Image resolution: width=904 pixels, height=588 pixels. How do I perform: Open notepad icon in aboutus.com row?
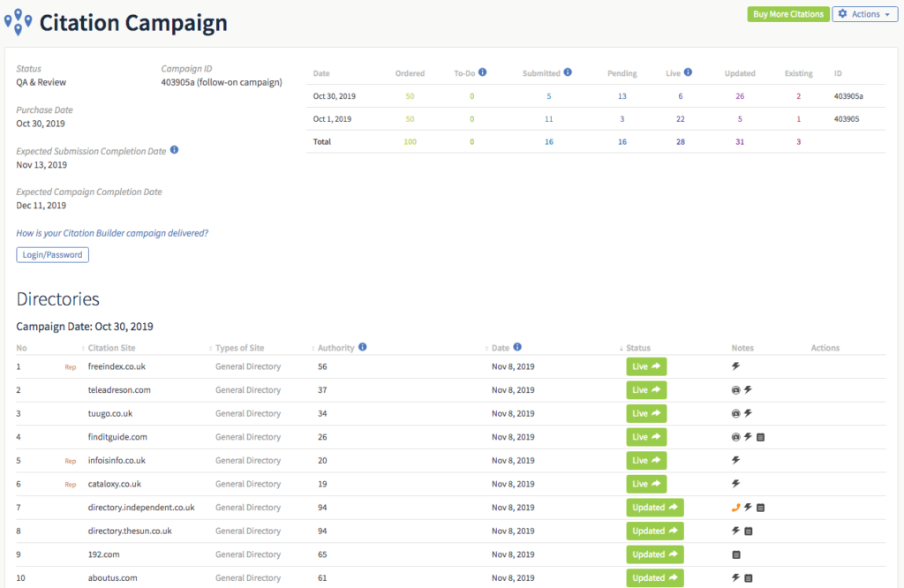(x=749, y=578)
